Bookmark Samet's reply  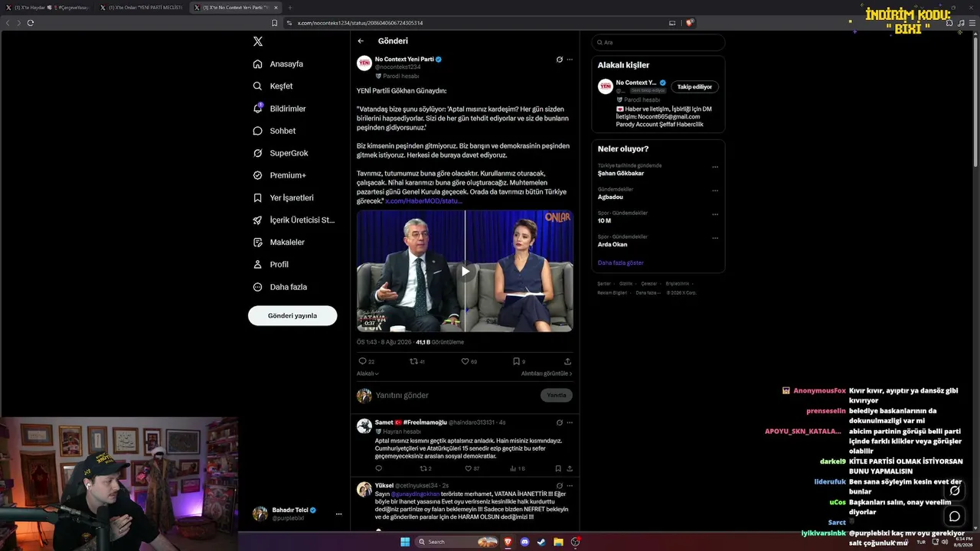point(557,468)
